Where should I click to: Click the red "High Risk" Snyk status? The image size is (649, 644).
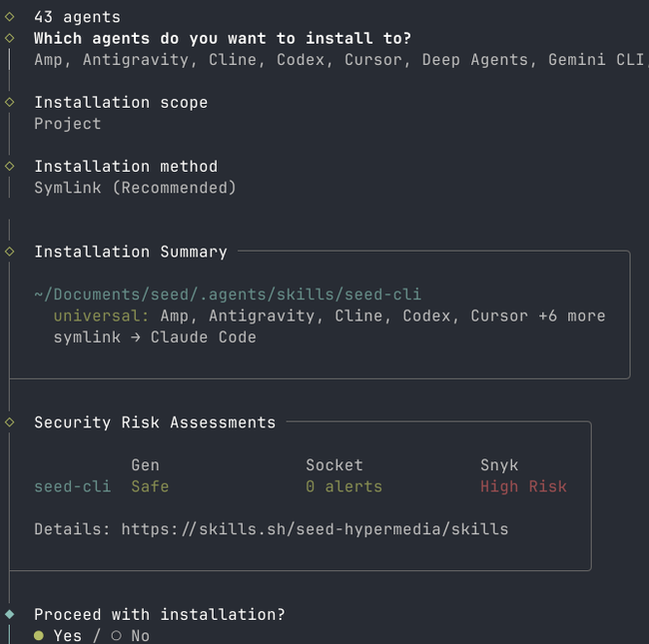tap(523, 487)
